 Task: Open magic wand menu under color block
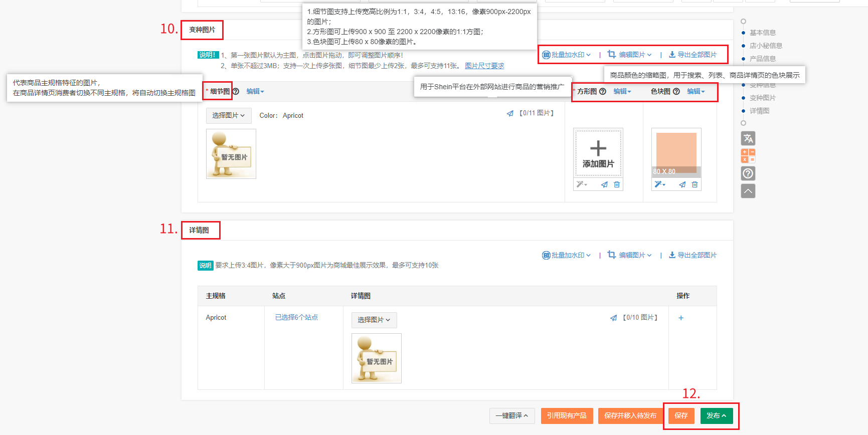click(659, 184)
